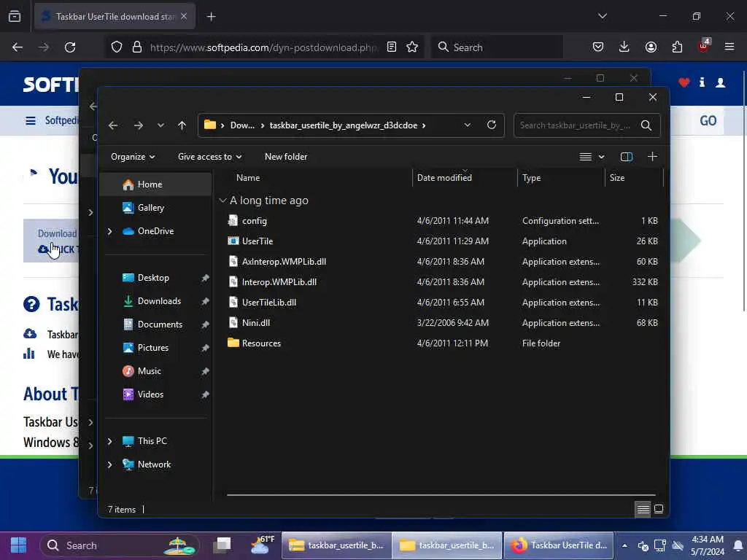Switch to large icons view in status bar
Screen dimensions: 747x560
click(x=659, y=510)
